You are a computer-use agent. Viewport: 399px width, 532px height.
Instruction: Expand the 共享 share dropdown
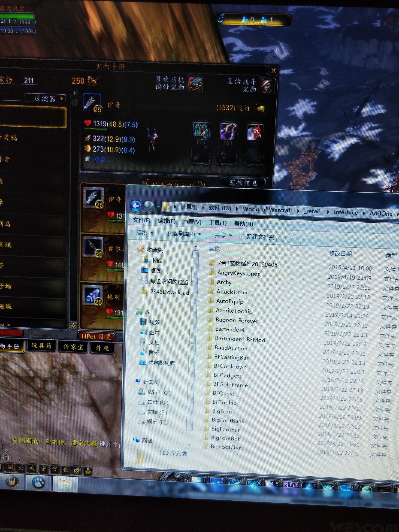223,235
